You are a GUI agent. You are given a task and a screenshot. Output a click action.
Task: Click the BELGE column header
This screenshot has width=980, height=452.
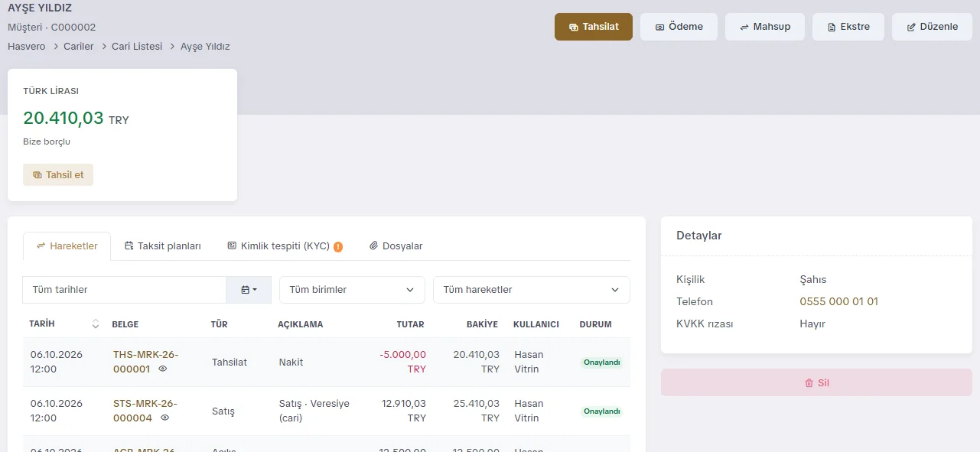pos(125,324)
